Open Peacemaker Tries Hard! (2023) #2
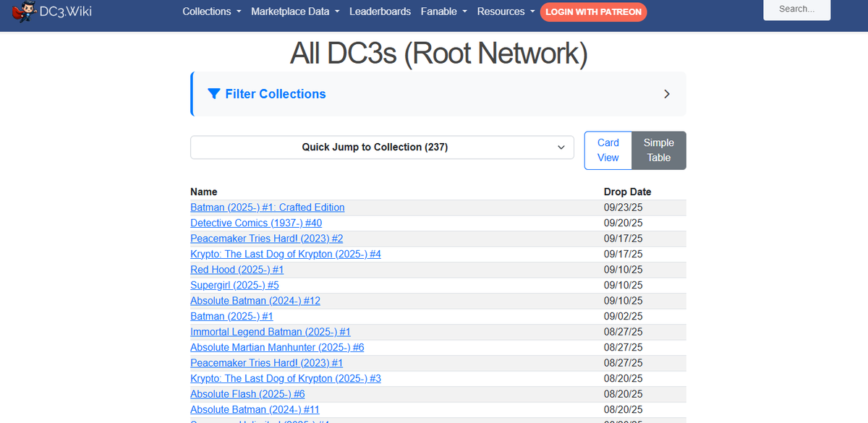 pyautogui.click(x=267, y=239)
